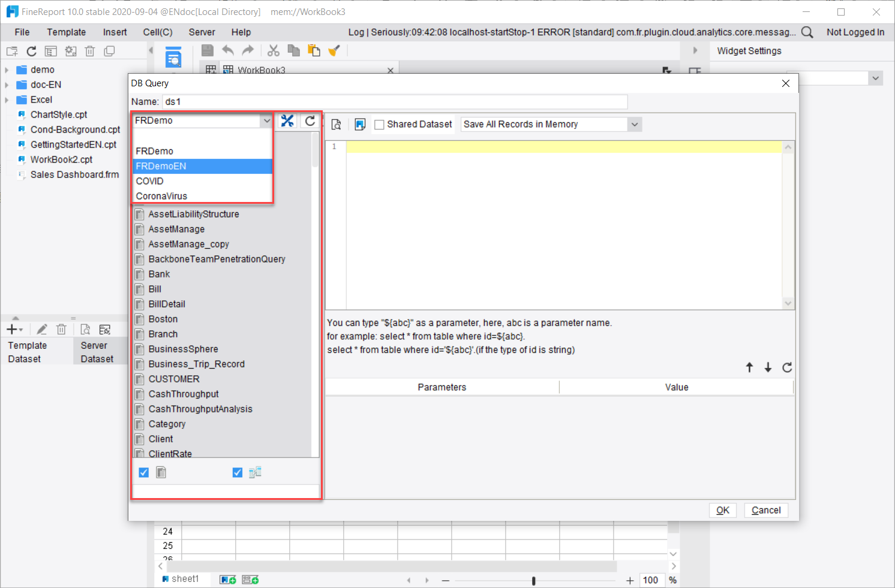This screenshot has width=895, height=588.
Task: Toggle the Shared Dataset checkbox
Action: click(379, 125)
